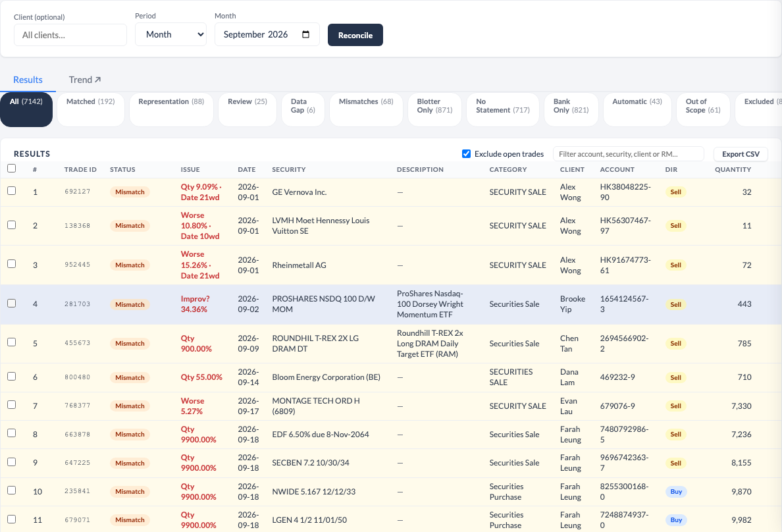Screen dimensions: 782x532
Task: Check row 7 MONTAGE TECH checkbox
Action: pos(11,405)
